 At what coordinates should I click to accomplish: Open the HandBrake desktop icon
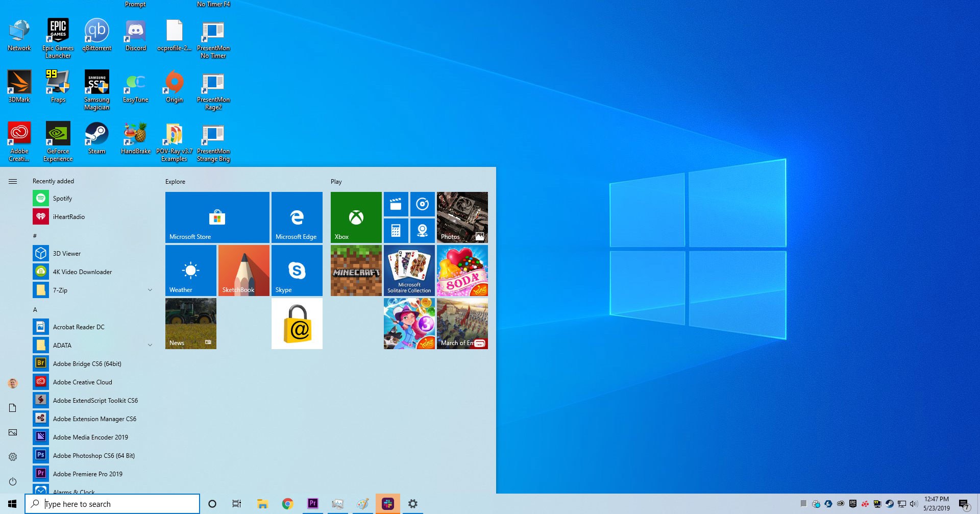(135, 138)
